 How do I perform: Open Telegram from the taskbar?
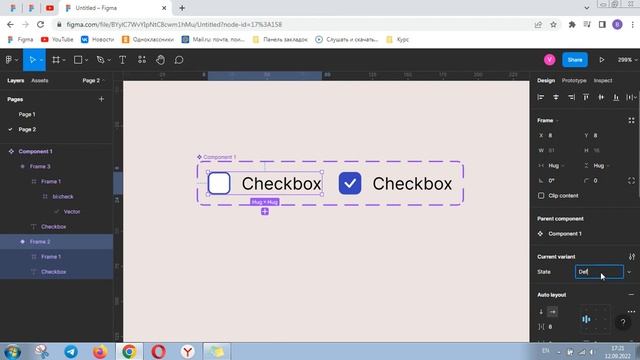pos(71,351)
